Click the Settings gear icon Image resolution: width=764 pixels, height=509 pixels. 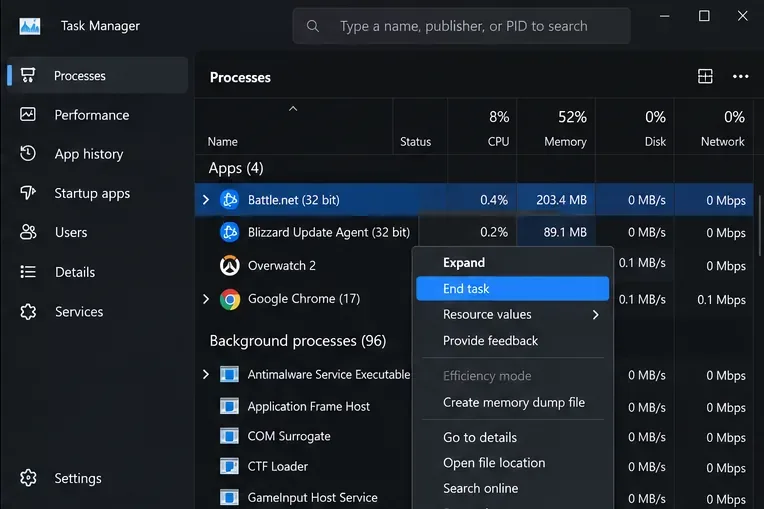click(x=28, y=478)
